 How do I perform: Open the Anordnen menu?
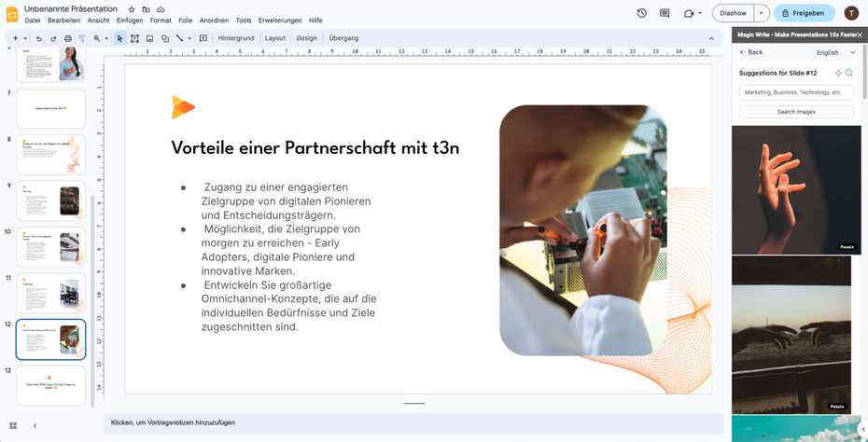tap(215, 21)
